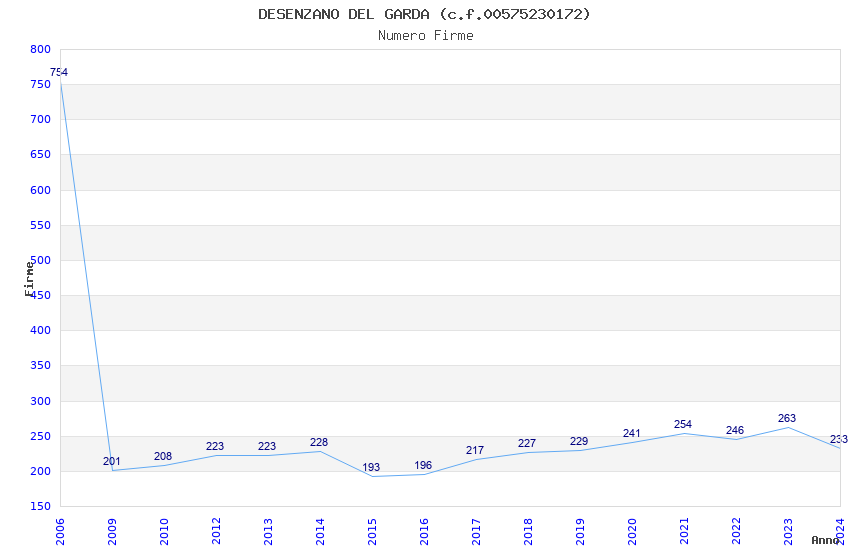Image resolution: width=850 pixels, height=550 pixels.
Task: Click the Firme y-axis title
Action: pos(29,279)
